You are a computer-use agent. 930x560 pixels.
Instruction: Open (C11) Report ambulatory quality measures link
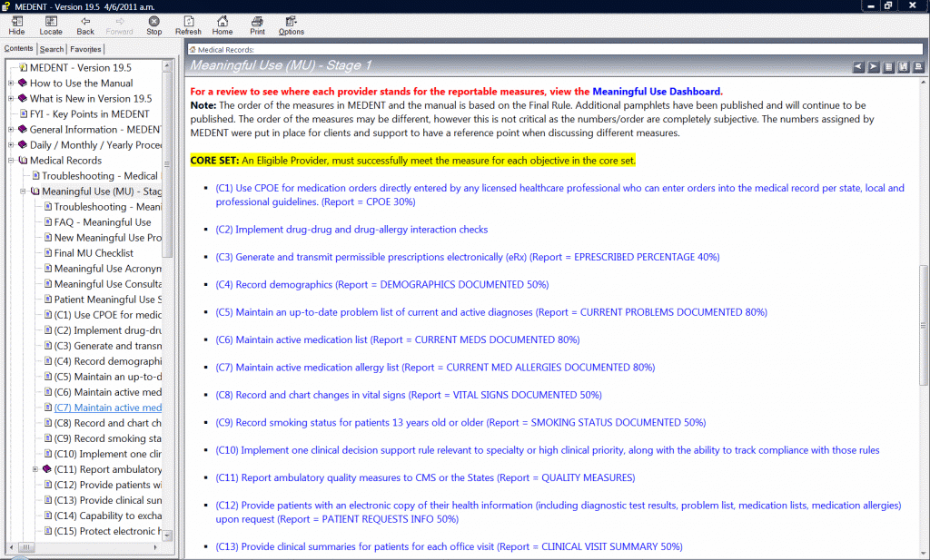425,477
